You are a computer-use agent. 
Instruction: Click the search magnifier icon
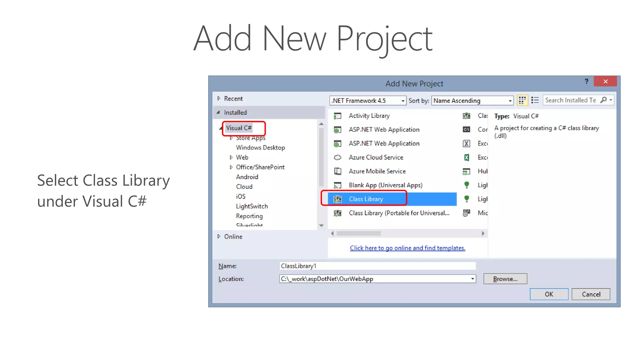click(x=603, y=100)
